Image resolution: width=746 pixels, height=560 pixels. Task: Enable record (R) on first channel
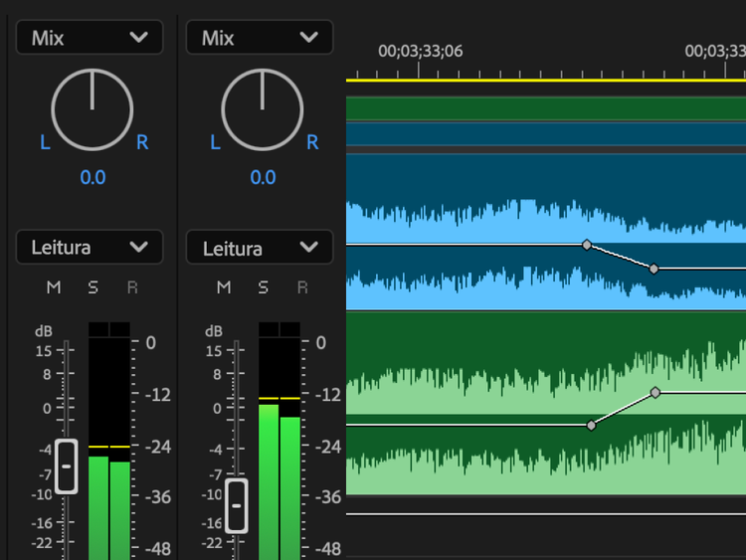point(132,287)
